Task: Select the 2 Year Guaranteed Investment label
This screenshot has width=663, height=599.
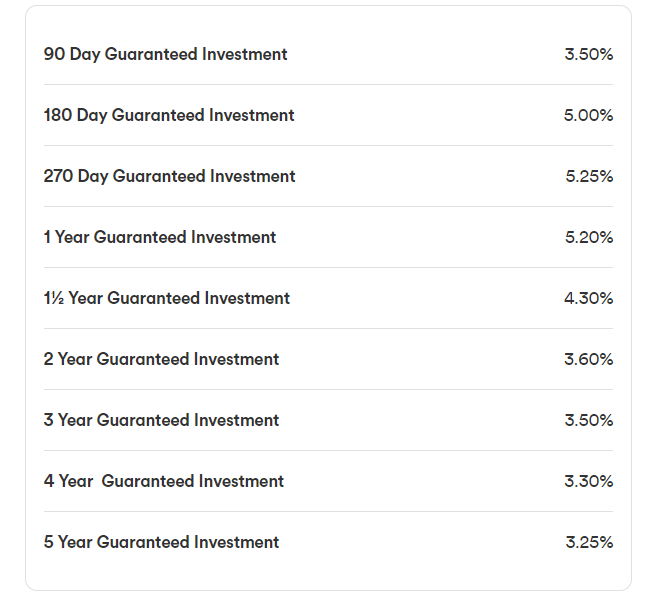Action: pos(161,359)
